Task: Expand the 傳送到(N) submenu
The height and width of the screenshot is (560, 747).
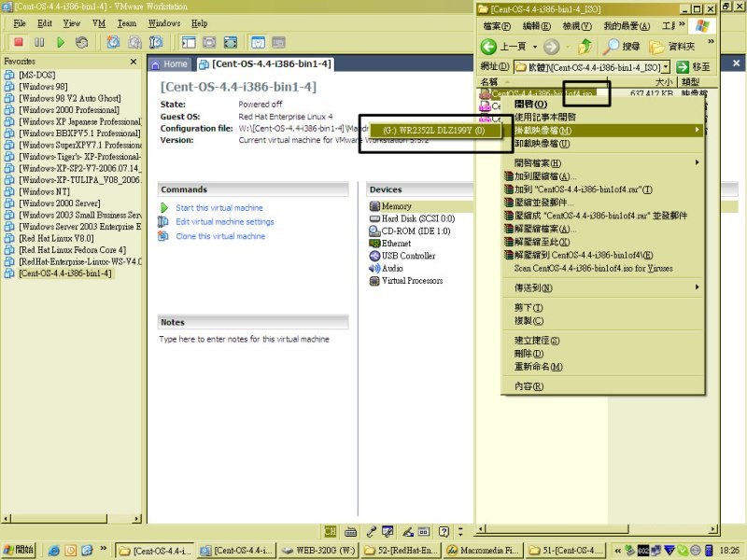Action: (697, 287)
